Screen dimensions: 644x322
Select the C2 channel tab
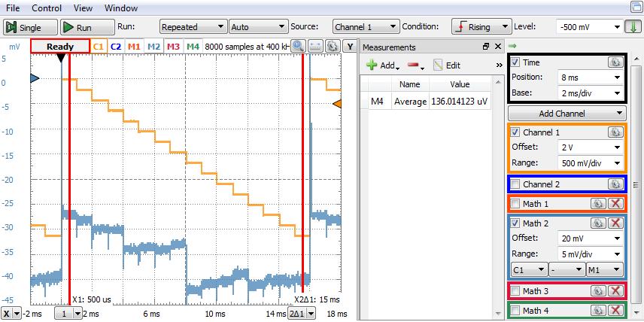(116, 47)
